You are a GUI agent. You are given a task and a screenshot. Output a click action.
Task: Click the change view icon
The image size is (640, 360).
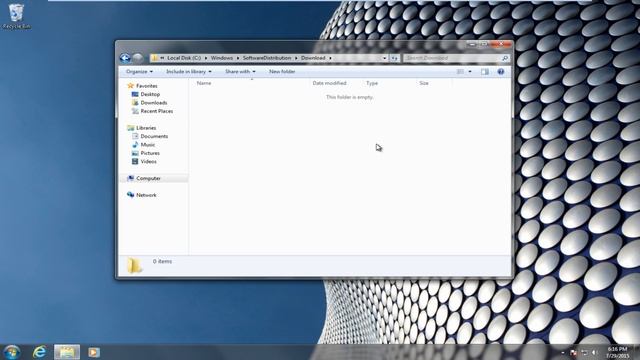click(460, 71)
